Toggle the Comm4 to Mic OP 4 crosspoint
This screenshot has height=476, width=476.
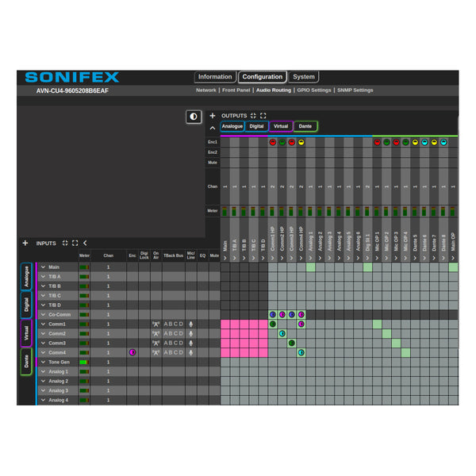pos(406,353)
